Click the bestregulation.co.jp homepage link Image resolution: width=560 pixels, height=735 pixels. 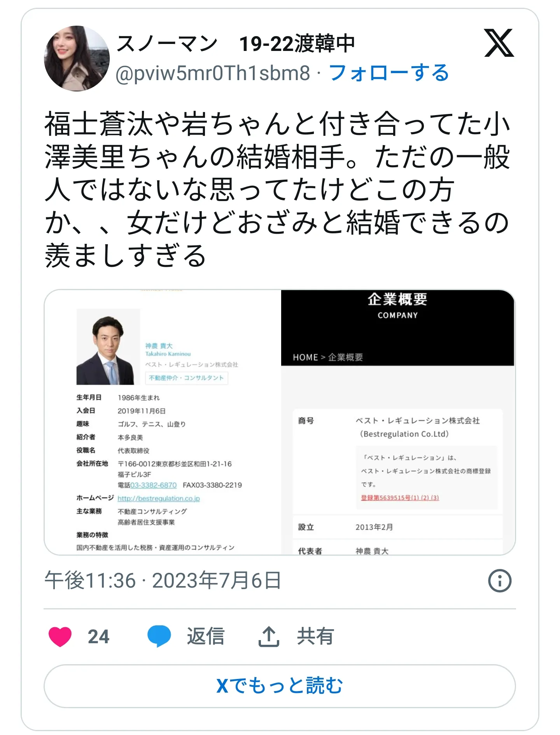pos(159,499)
